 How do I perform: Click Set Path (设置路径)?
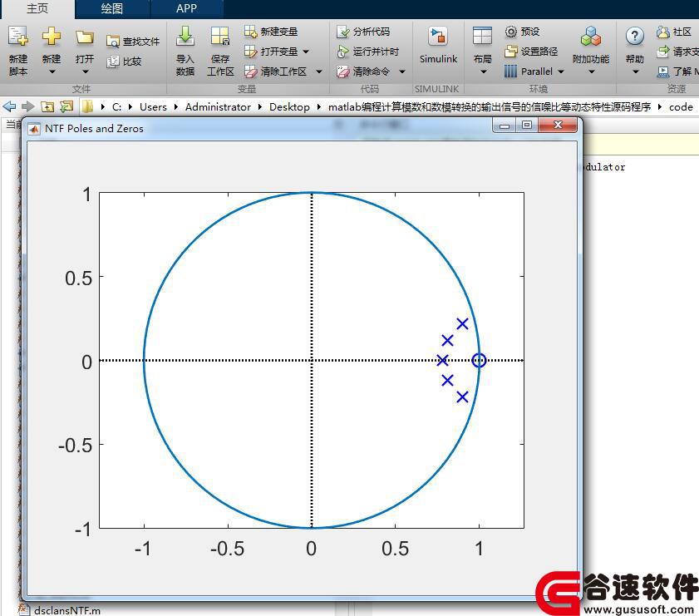tap(531, 52)
